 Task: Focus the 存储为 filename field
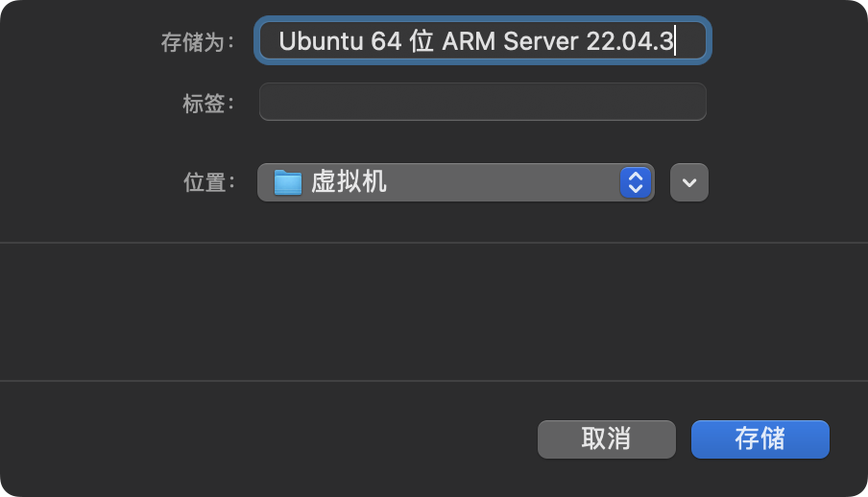coord(482,41)
